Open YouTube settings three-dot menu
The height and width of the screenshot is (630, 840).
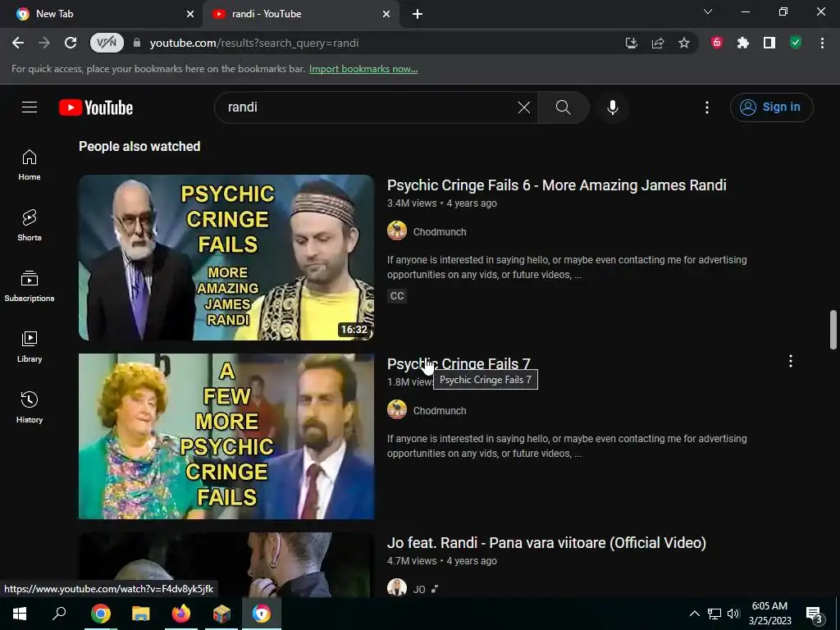coord(706,107)
